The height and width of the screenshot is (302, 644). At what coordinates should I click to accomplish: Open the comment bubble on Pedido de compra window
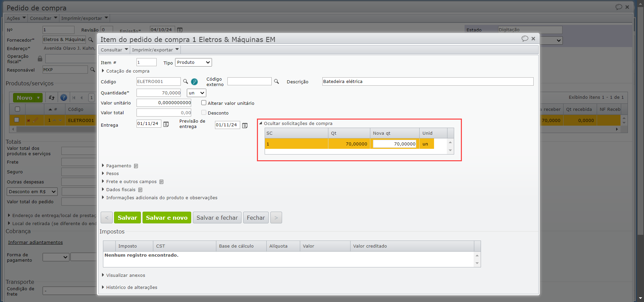(x=619, y=7)
